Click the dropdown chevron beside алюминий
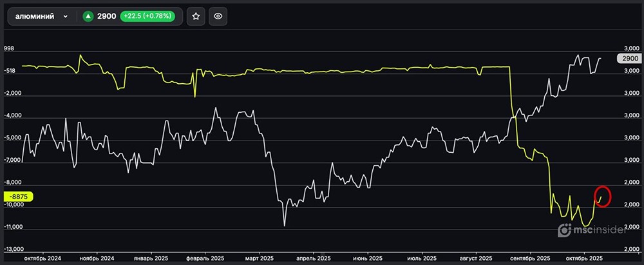This screenshot has height=265, width=644. pos(66,17)
